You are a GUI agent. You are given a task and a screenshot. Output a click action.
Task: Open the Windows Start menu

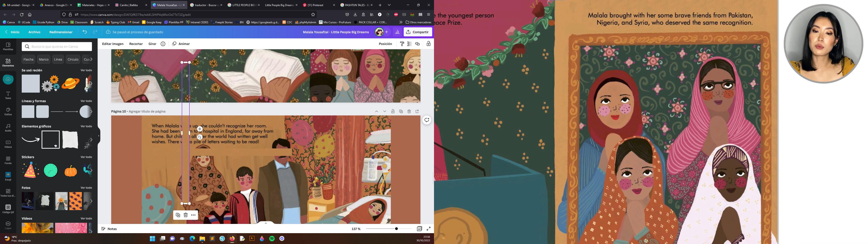coord(152,239)
